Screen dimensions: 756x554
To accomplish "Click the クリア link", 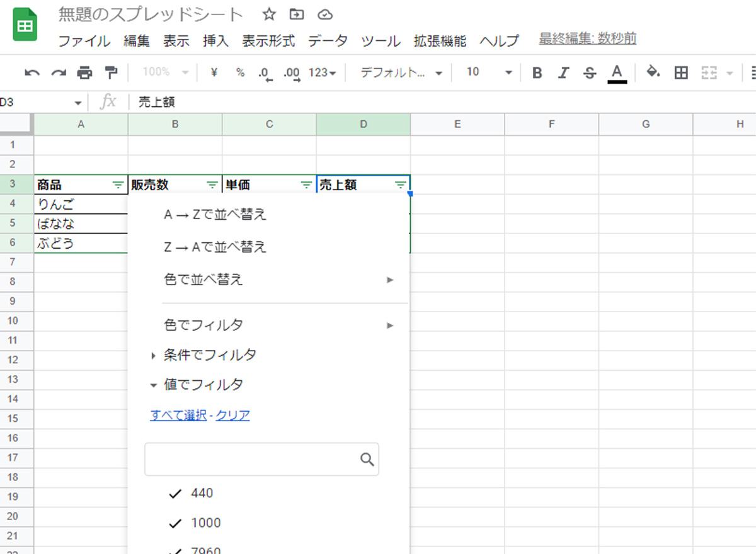I will pyautogui.click(x=232, y=415).
